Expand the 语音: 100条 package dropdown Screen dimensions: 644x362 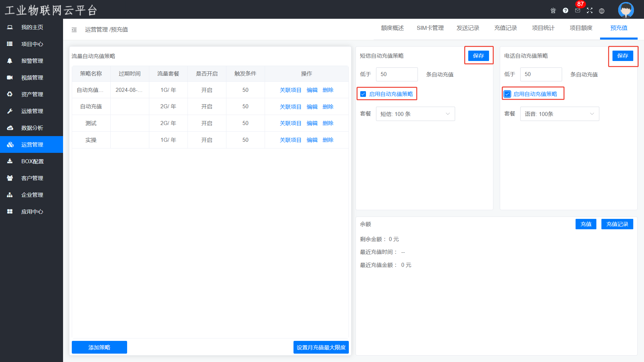[559, 114]
